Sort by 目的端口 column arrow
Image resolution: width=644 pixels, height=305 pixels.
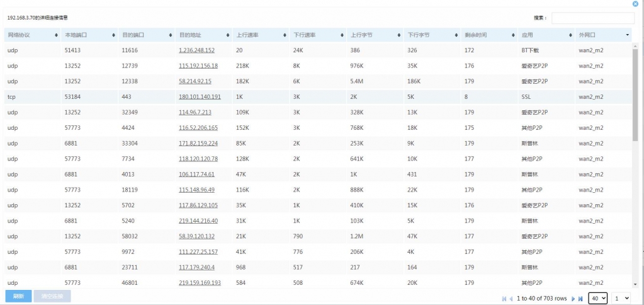tap(171, 35)
